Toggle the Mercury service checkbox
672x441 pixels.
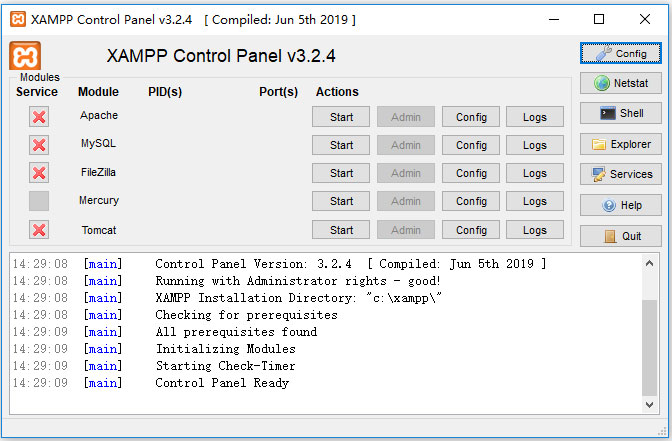(x=39, y=201)
